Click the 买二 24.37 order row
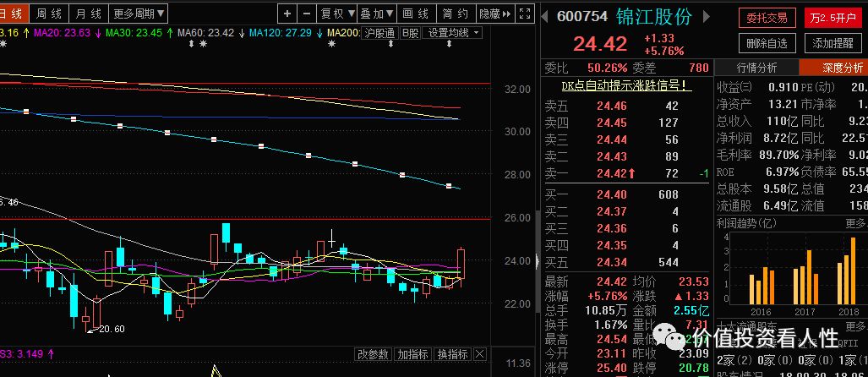The height and width of the screenshot is (377, 868). point(626,211)
